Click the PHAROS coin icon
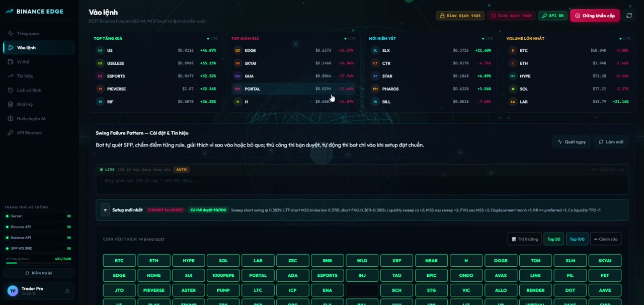Screen dimensions: 644x305 coord(375,89)
